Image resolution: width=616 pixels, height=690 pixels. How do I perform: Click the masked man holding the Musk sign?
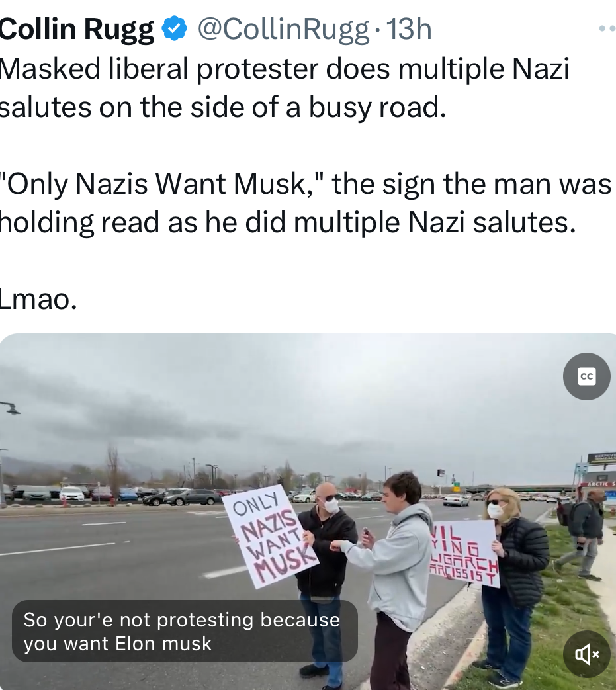pyautogui.click(x=328, y=572)
